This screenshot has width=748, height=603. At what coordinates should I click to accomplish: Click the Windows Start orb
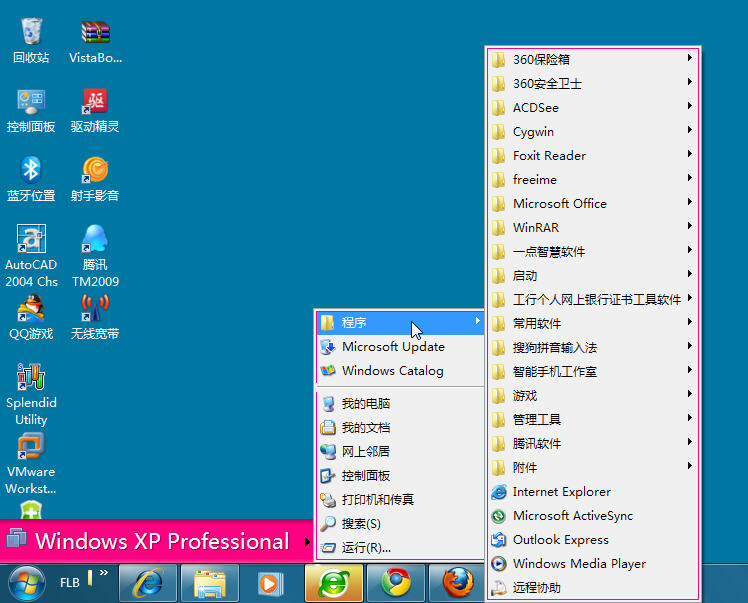tap(26, 583)
